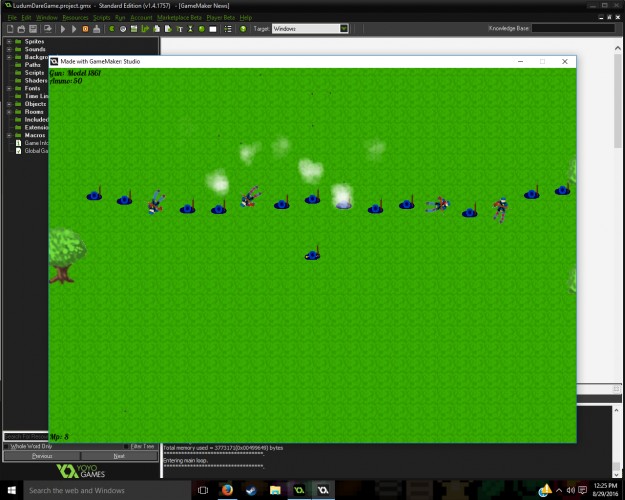
Task: Open the Global Game Settings tree item
Action: coord(36,151)
